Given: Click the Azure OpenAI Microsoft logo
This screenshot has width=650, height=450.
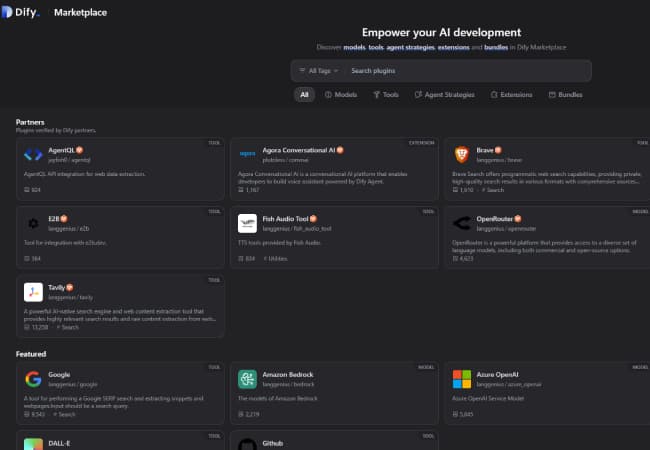Looking at the screenshot, I should pyautogui.click(x=461, y=379).
